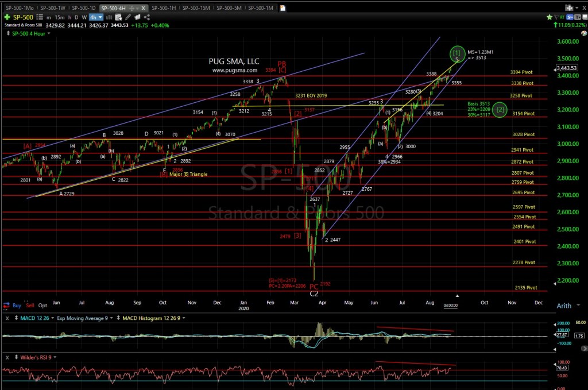Click the 27.87 MACD value marker
The image size is (588, 390).
coord(562,334)
